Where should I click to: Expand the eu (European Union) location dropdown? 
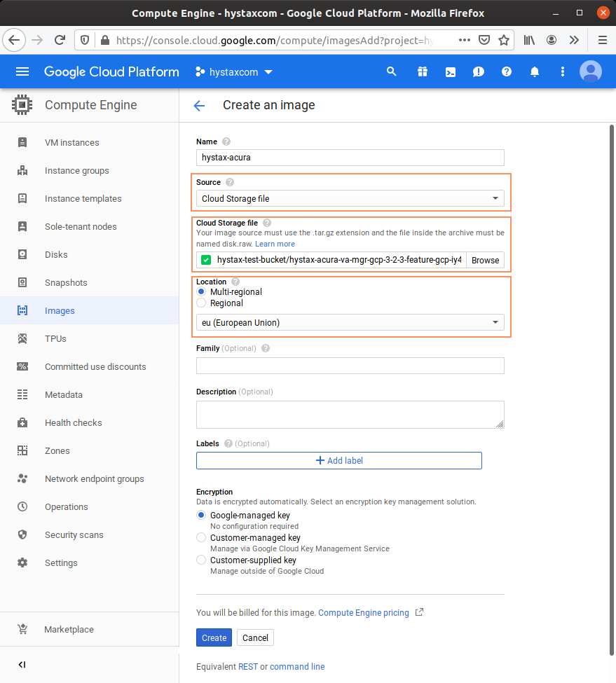[350, 323]
